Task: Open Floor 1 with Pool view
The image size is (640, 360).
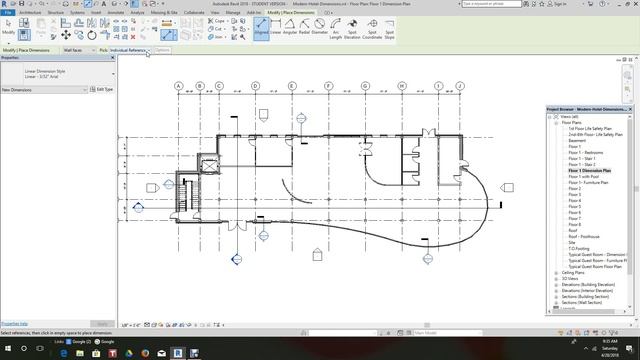Action: (584, 177)
